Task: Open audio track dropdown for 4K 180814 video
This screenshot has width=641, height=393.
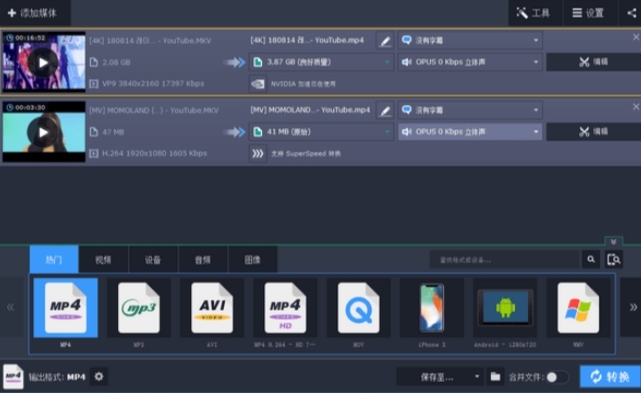Action: tap(470, 62)
